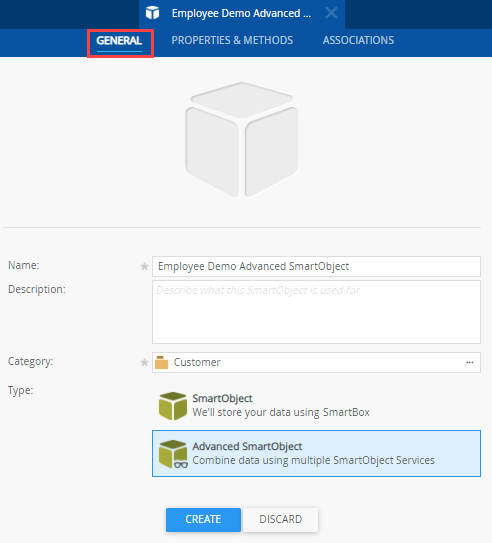The height and width of the screenshot is (543, 492).
Task: Click the required asterisk beside Name
Action: coord(144,266)
